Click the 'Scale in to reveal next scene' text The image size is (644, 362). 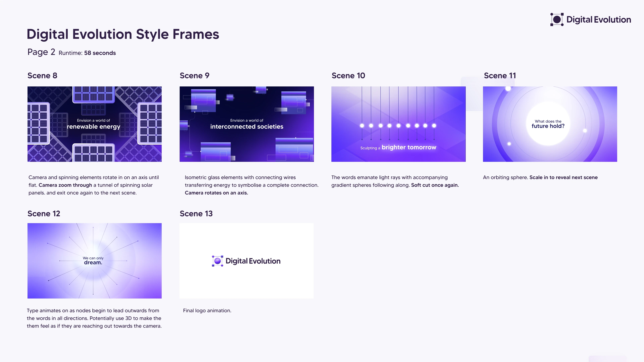click(563, 177)
